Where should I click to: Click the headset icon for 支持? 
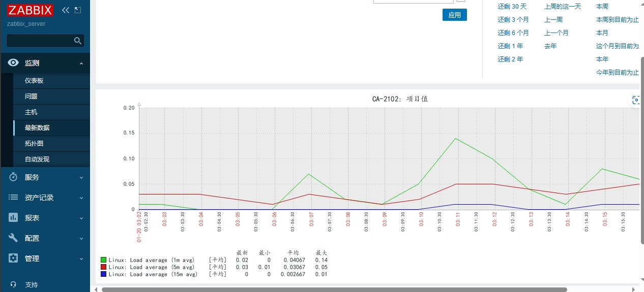14,285
